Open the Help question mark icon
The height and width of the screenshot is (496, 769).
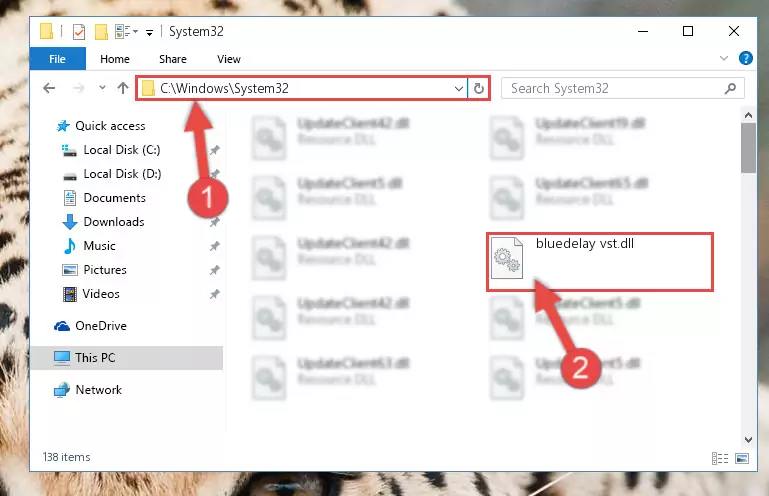pos(745,58)
